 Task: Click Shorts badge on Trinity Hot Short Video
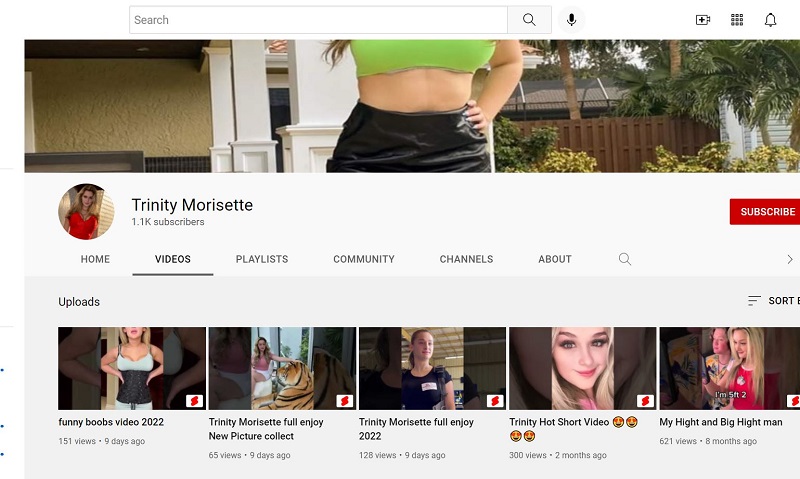coord(645,401)
